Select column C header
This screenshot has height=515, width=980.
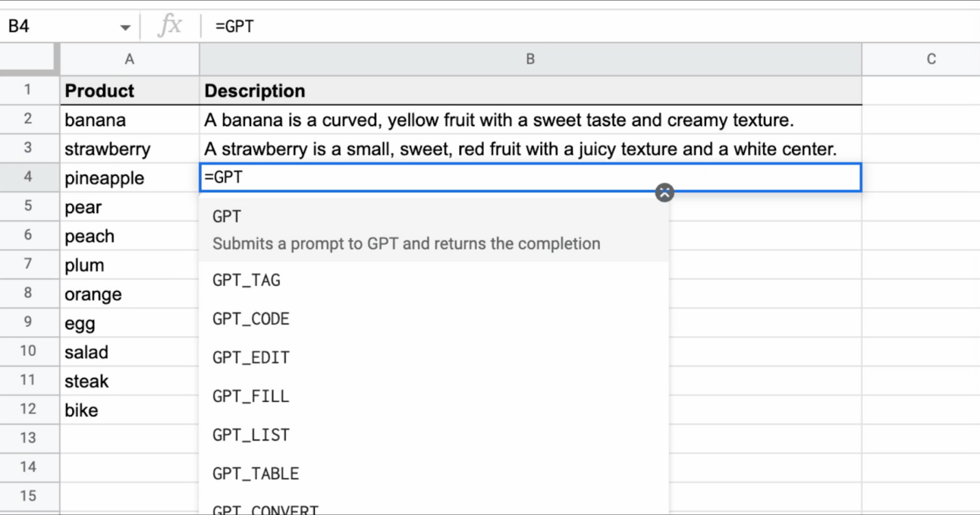click(931, 59)
